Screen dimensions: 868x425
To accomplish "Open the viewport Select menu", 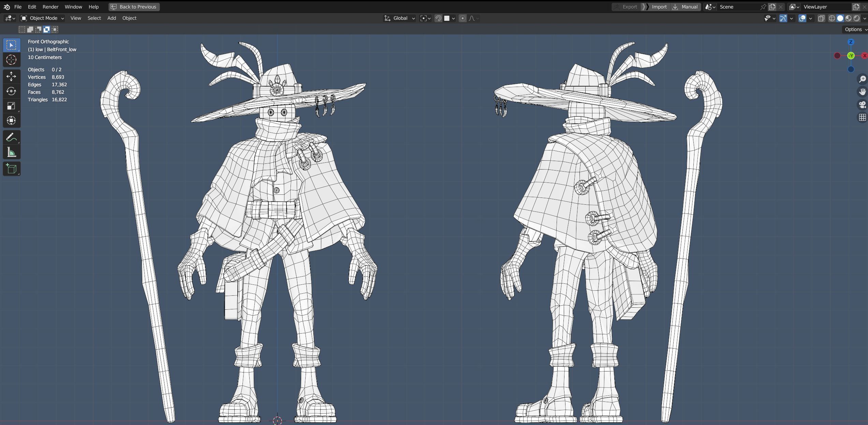I will click(x=94, y=18).
